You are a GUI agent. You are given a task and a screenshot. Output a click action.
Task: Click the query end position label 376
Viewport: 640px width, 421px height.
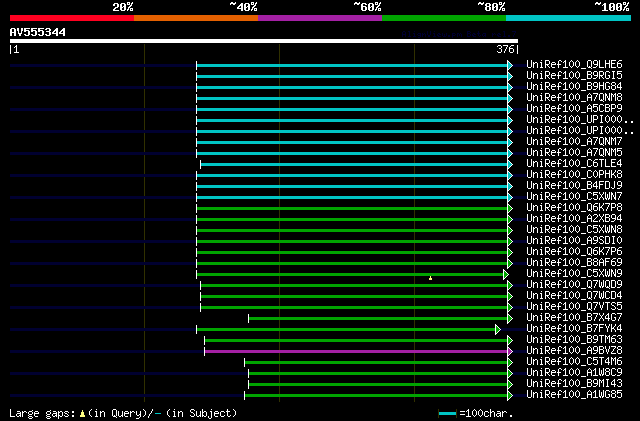[505, 49]
